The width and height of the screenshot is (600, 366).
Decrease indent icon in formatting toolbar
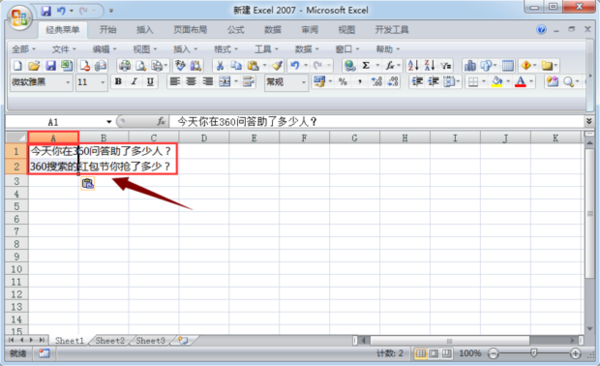tap(417, 82)
